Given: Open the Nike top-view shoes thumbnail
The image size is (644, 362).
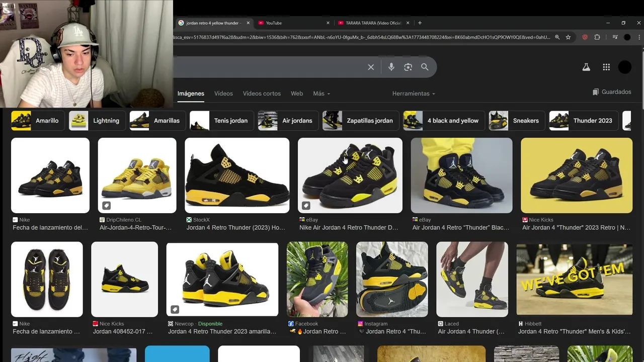Looking at the screenshot, I should [47, 279].
